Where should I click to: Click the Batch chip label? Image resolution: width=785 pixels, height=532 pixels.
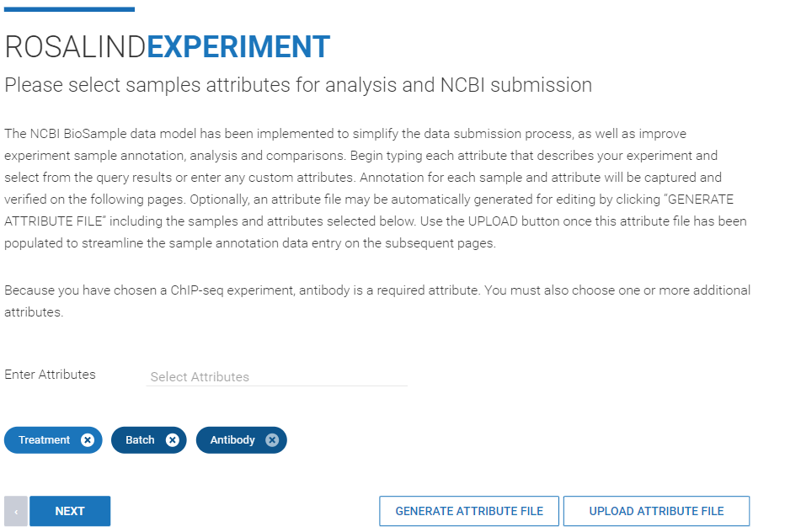coord(140,440)
